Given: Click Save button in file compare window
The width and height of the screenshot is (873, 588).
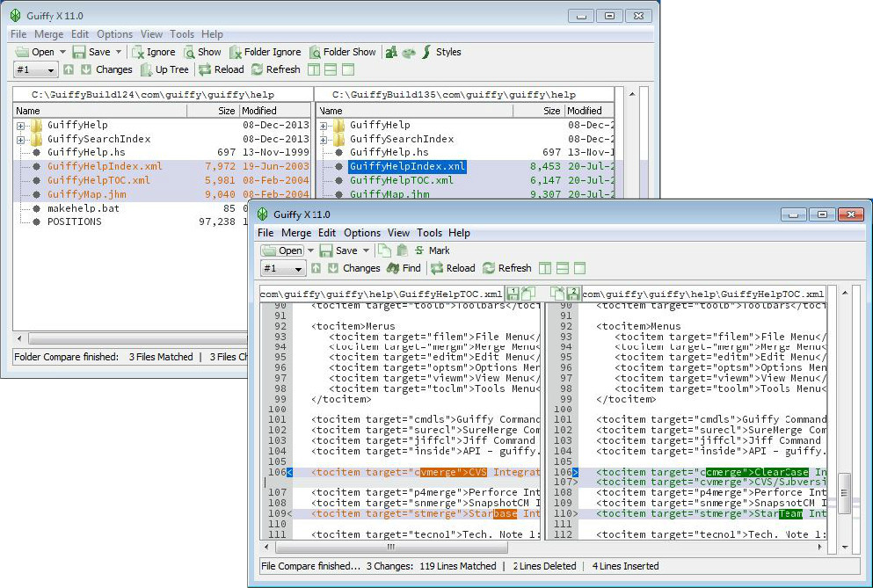Looking at the screenshot, I should [339, 250].
